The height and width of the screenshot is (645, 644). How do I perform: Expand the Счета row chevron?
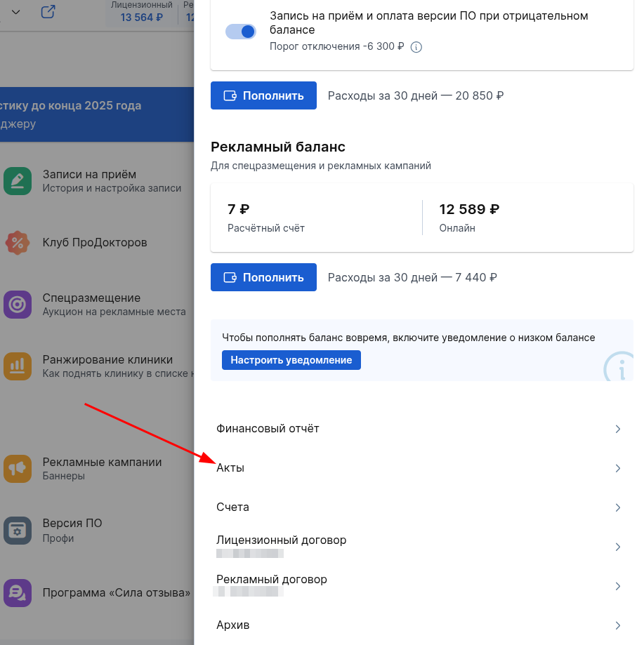tap(617, 507)
